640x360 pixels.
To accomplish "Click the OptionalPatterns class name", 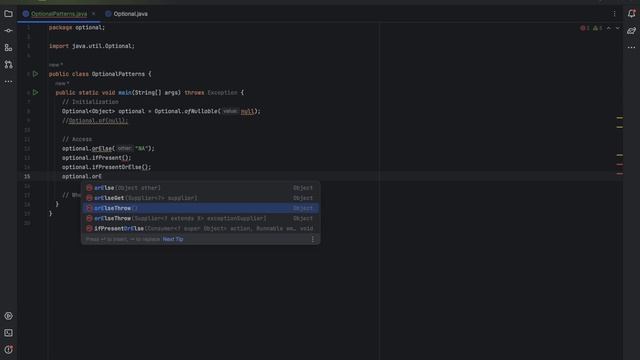I will 118,74.
